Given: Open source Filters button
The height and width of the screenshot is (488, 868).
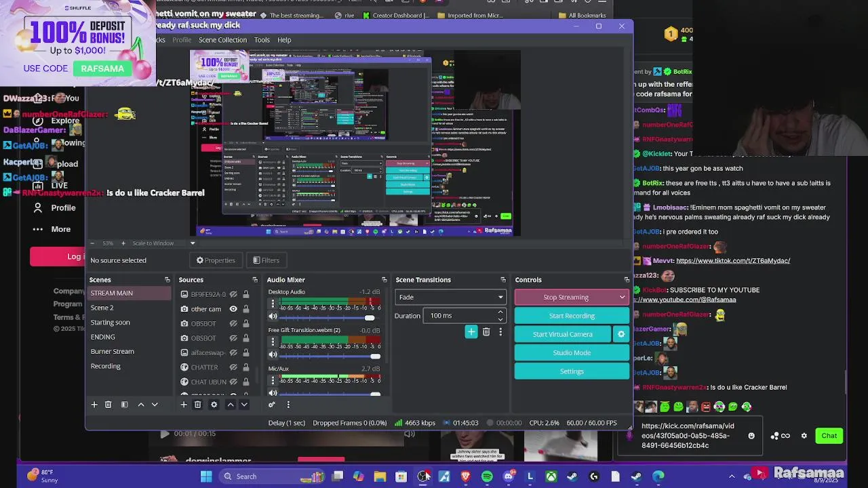Looking at the screenshot, I should pos(266,260).
